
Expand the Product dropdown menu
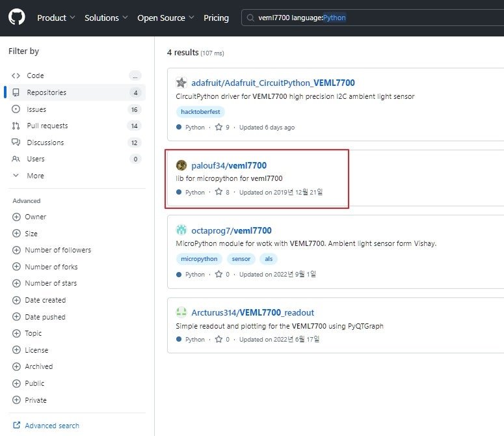point(56,18)
